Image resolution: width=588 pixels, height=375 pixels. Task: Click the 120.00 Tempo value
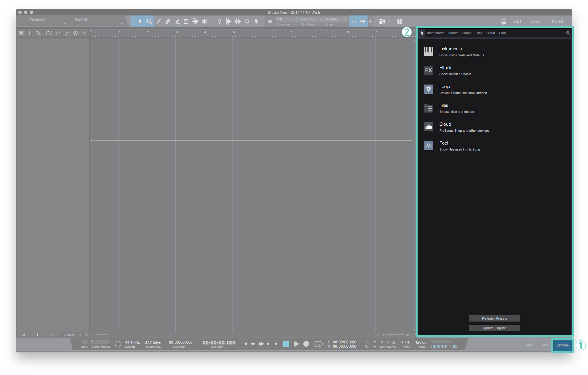point(421,342)
